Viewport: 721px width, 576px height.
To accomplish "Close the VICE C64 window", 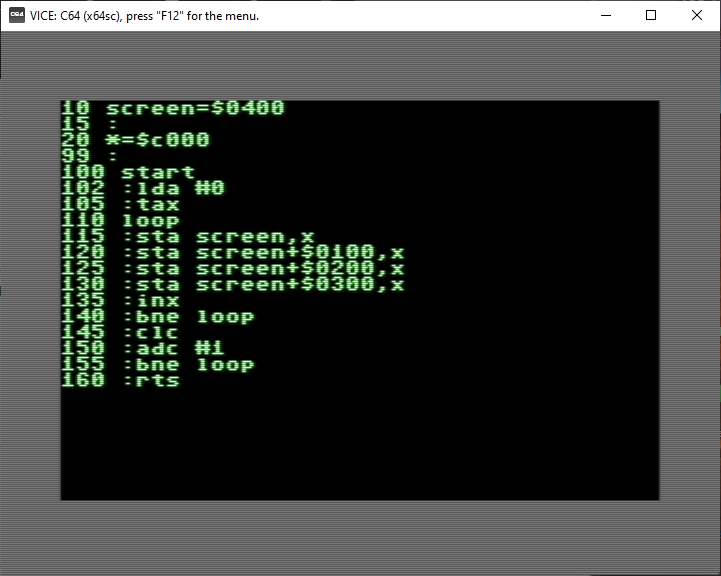I will 697,15.
